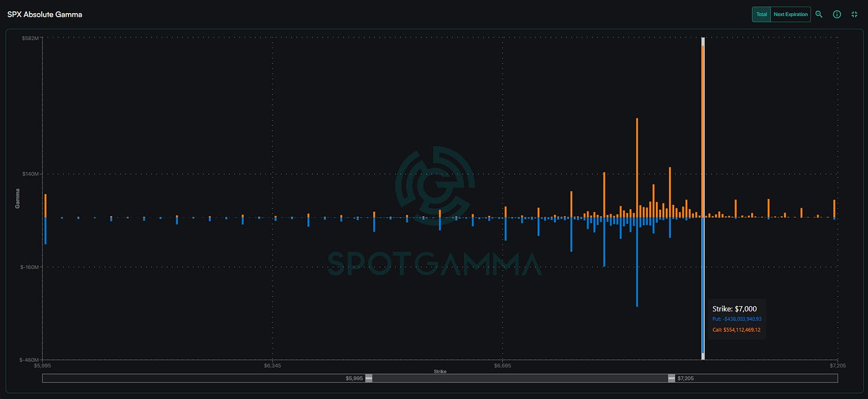Viewport: 868px width, 399px height.
Task: Select the tallest orange call bar at $7,000
Action: pos(703,131)
